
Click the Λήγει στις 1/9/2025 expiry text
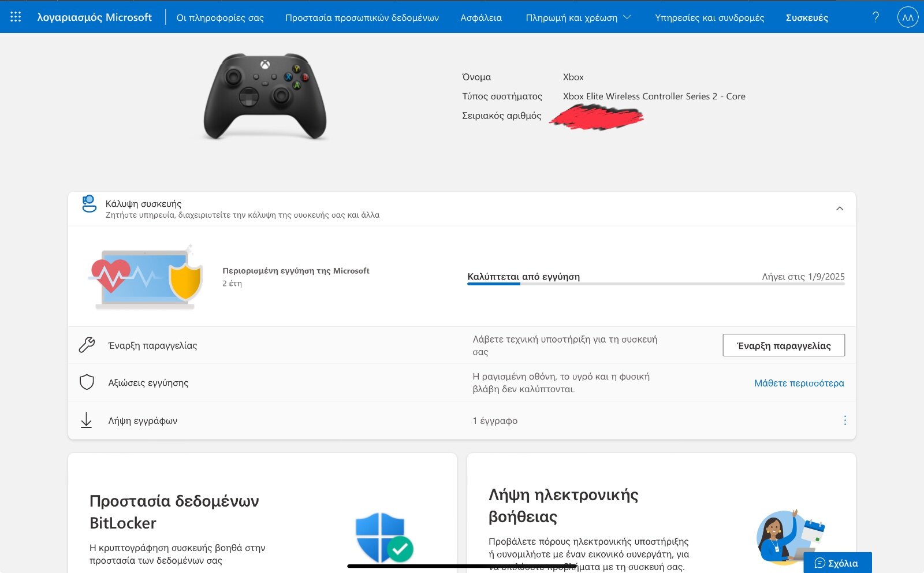point(803,277)
